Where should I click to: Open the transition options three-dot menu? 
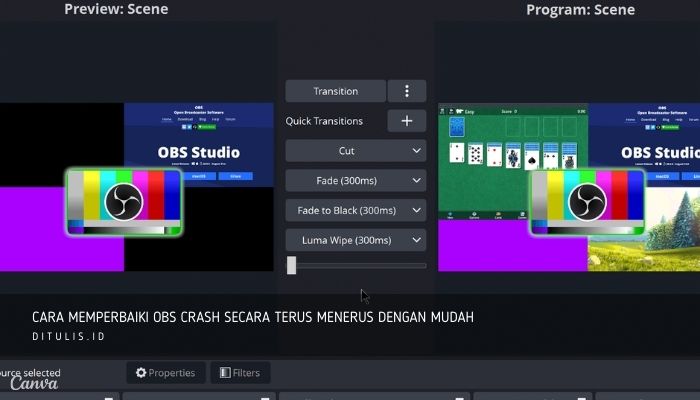click(x=407, y=91)
